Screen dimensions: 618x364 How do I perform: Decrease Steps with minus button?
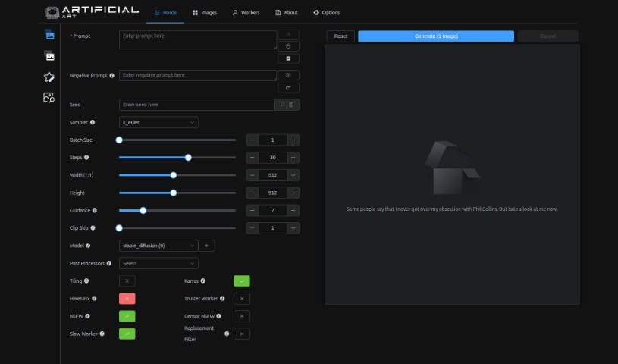point(253,157)
